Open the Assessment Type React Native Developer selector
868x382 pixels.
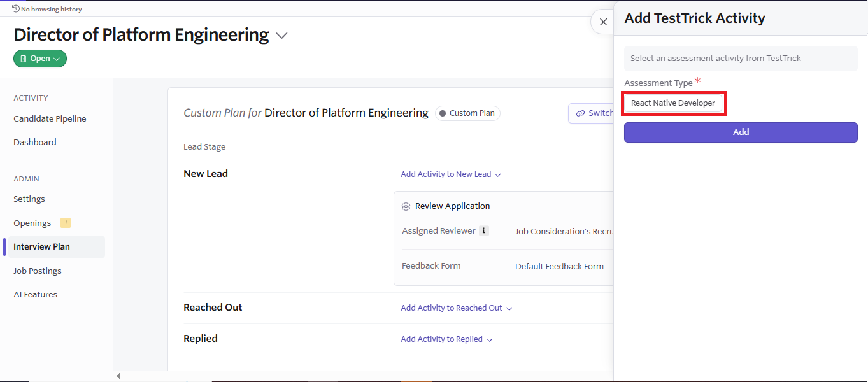tap(673, 103)
